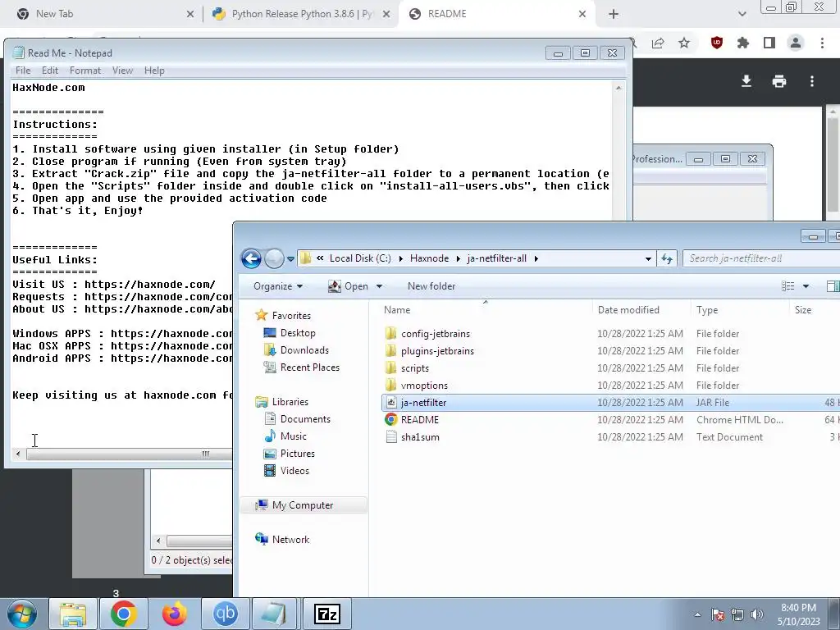Screen dimensions: 840x630
Task: Sort files by Name column
Action: 397,309
